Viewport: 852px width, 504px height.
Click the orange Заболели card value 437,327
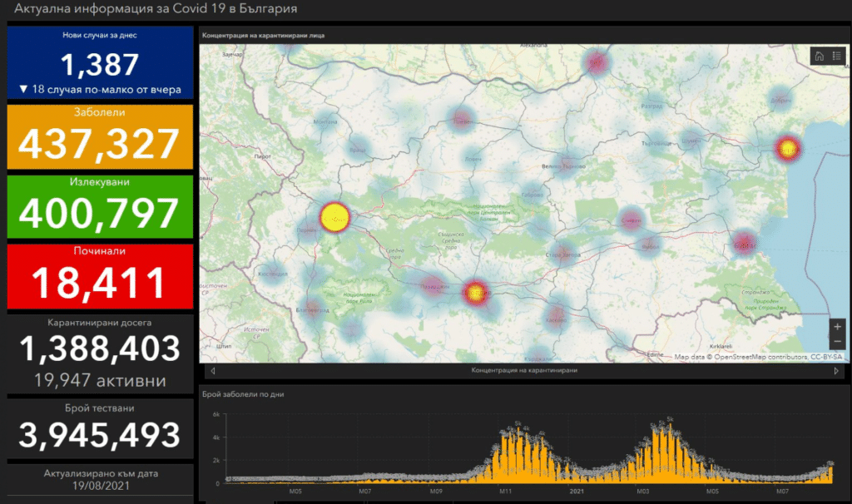[100, 143]
